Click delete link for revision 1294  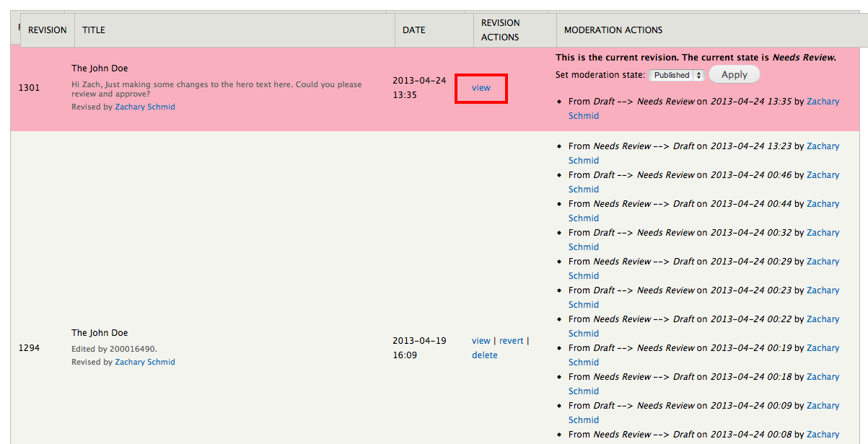485,355
